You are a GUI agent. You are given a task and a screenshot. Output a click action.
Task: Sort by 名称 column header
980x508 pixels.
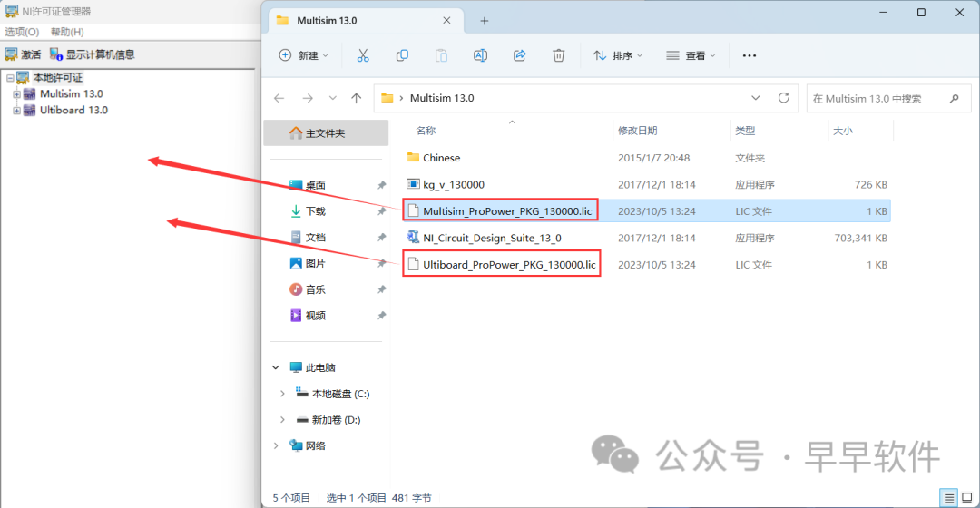tap(426, 131)
